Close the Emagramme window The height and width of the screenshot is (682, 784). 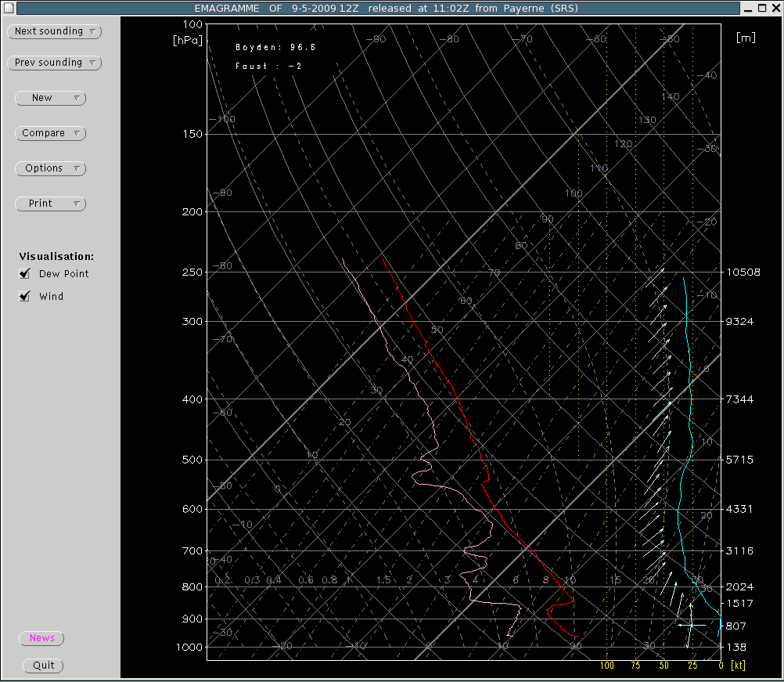click(x=776, y=8)
